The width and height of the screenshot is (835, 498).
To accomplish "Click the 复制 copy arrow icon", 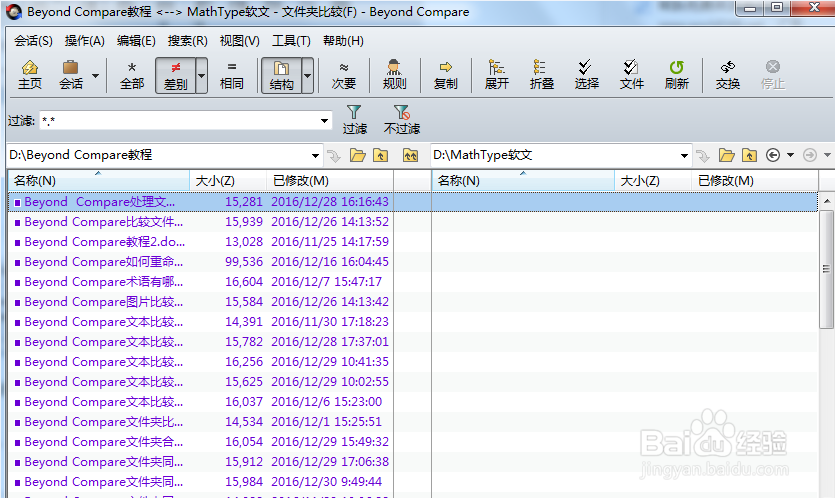I will (x=446, y=75).
